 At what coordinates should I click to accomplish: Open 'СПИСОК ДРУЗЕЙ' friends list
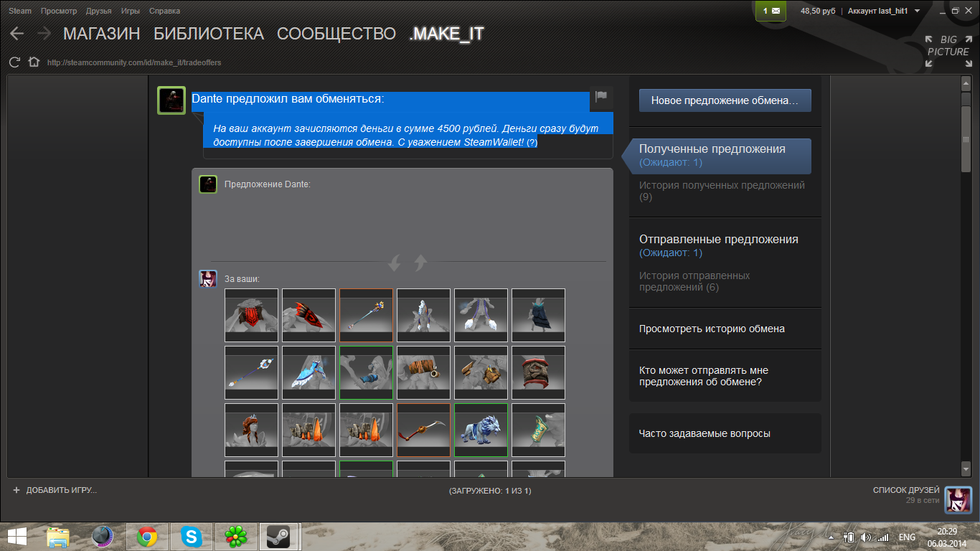pos(906,490)
